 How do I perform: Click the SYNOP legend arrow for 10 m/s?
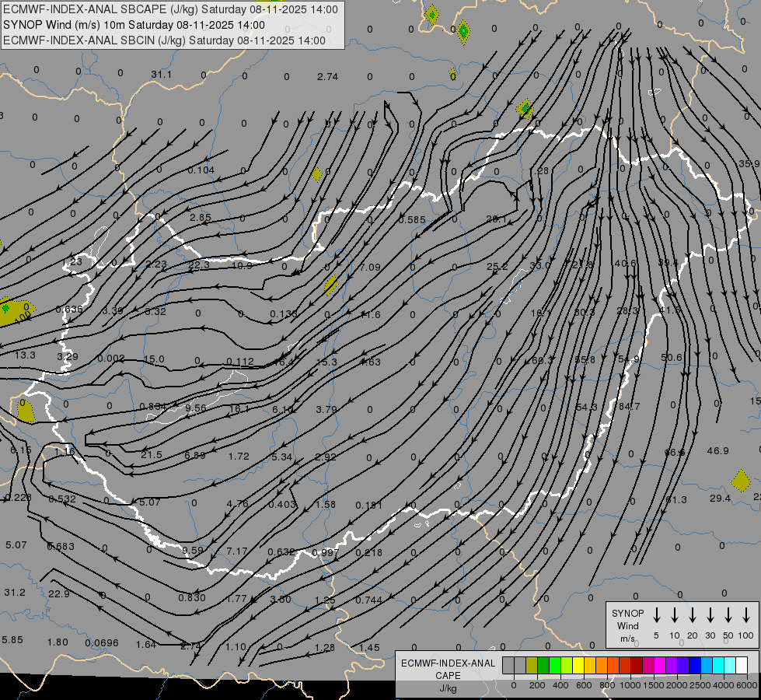(x=675, y=615)
